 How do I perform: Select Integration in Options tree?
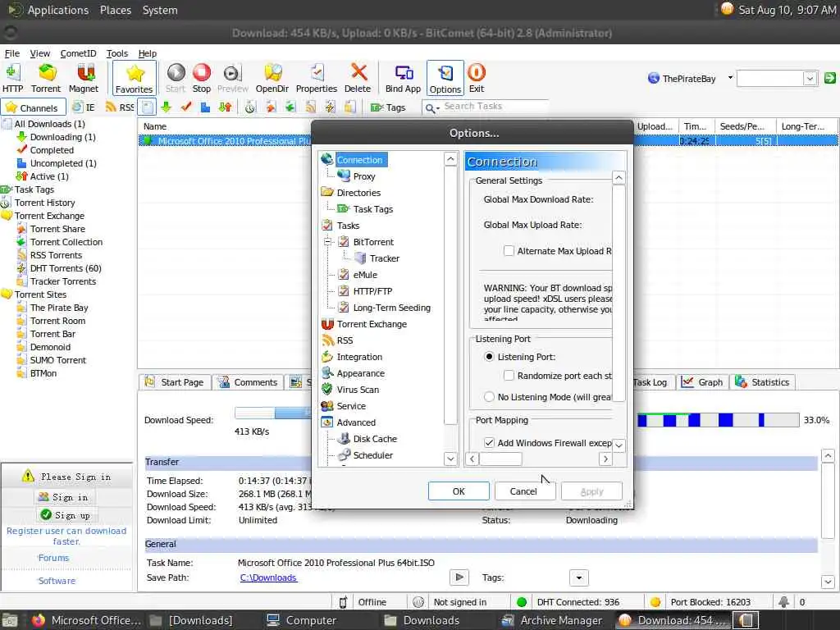(359, 357)
